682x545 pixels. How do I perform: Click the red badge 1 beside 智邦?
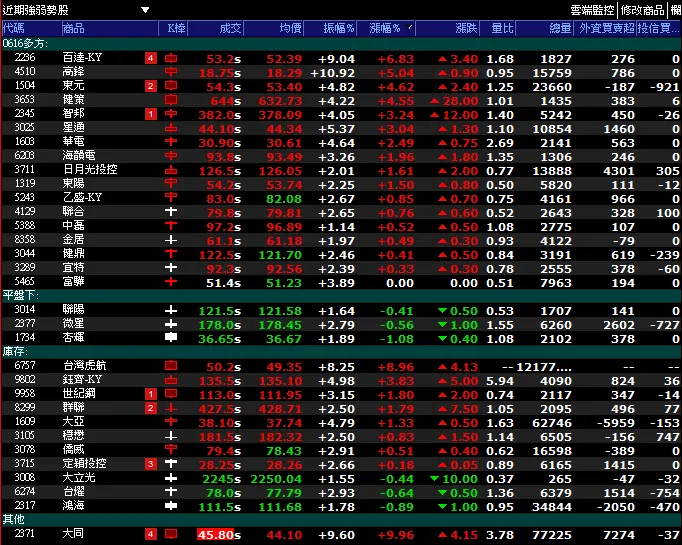pos(150,114)
